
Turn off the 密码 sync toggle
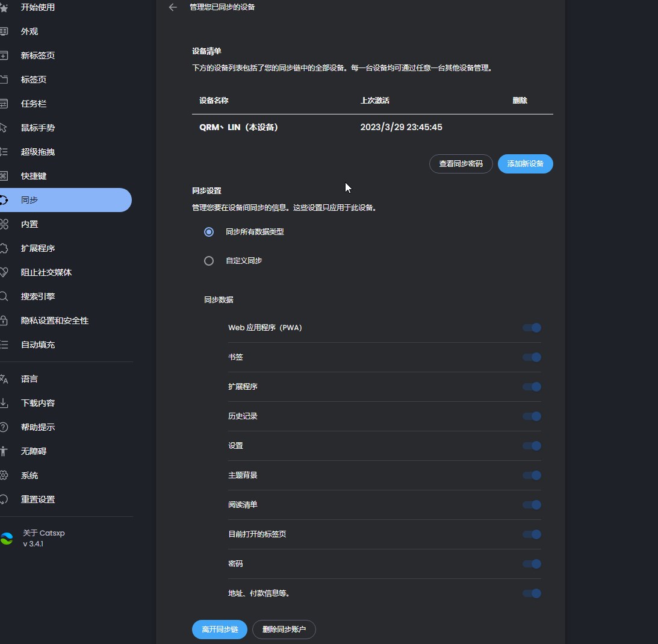[x=532, y=564]
